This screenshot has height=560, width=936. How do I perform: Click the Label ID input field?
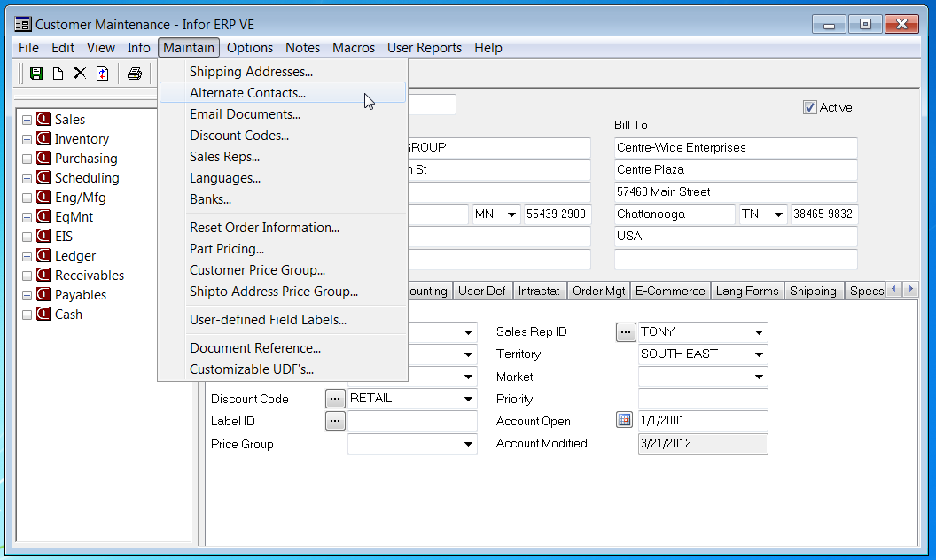coord(412,422)
